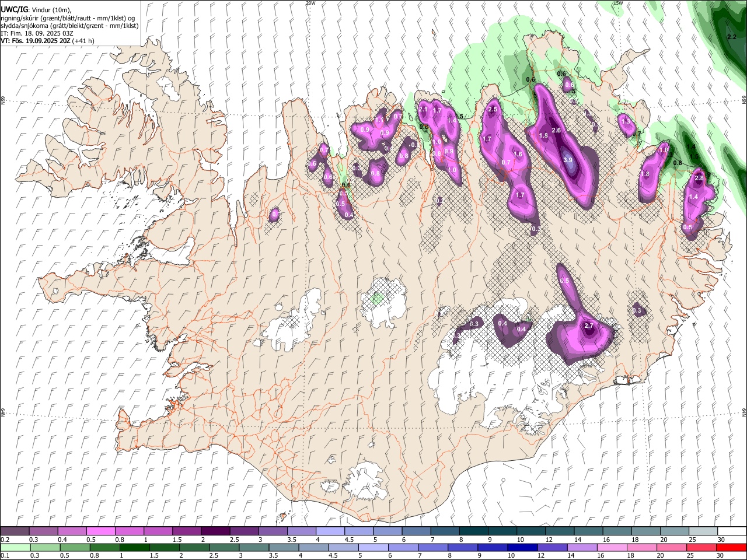Select the darkest green 1 rain swatch

(x=134, y=547)
